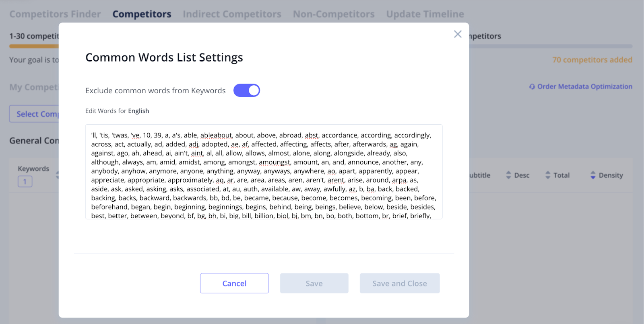Screen dimensions: 644x324
Task: Select the 1-30 competitors sub-tab
Action: point(34,36)
